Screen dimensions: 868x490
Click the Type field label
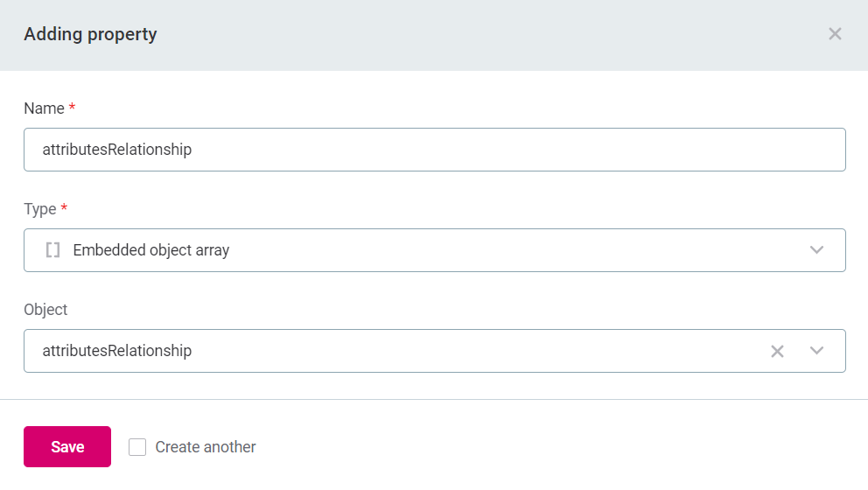(x=39, y=209)
